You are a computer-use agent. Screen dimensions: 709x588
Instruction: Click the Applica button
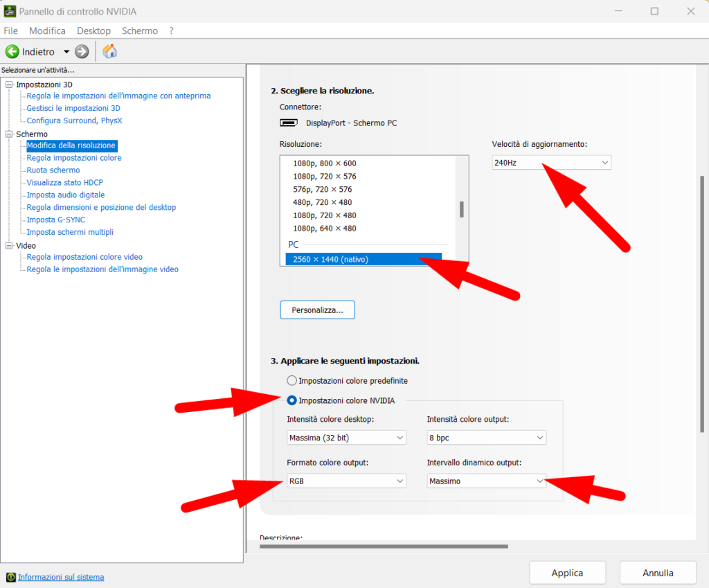click(568, 573)
